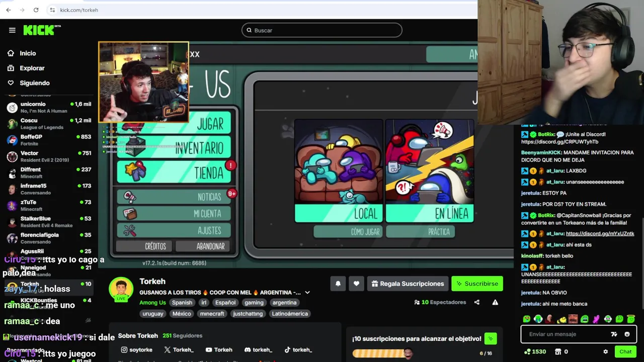The image size is (644, 362).
Task: Open site information icon left of the URL
Action: point(52,10)
